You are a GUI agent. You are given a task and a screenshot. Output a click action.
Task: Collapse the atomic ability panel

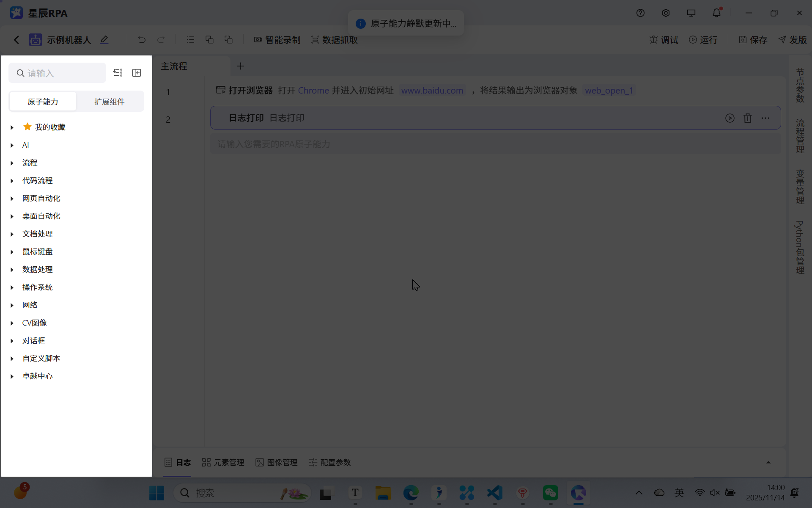click(137, 72)
